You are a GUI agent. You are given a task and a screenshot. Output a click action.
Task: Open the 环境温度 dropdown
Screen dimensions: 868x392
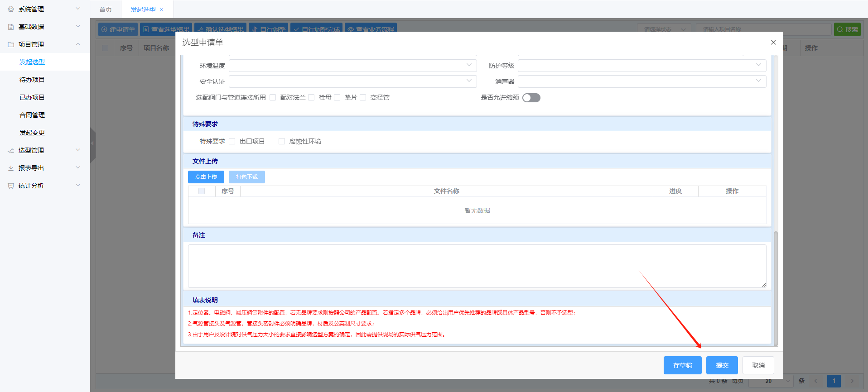(352, 66)
